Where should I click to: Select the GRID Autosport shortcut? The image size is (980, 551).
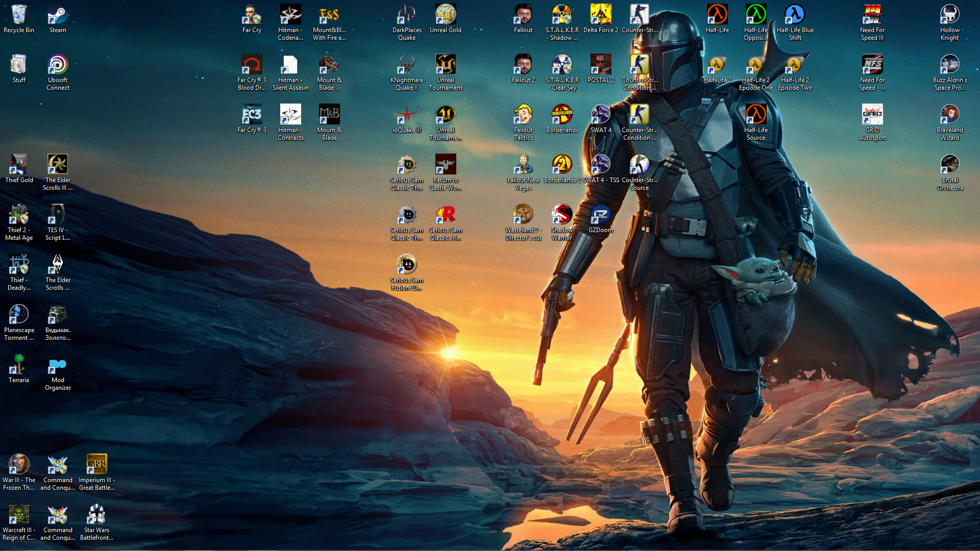[x=872, y=115]
